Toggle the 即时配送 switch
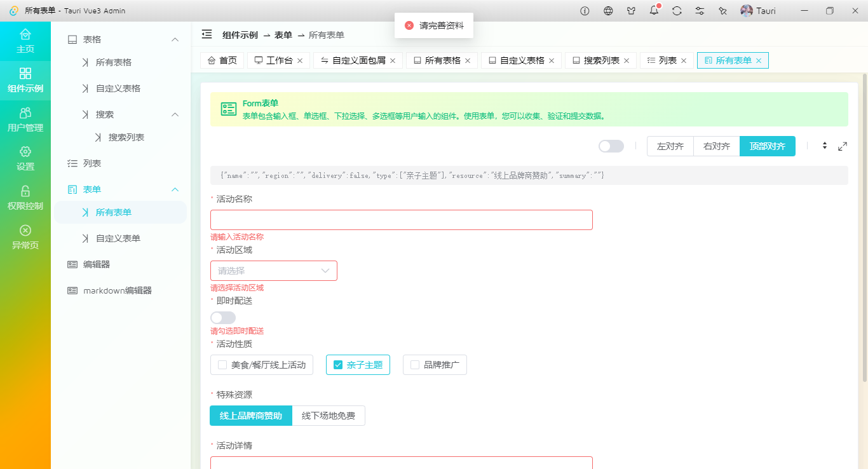 tap(223, 318)
